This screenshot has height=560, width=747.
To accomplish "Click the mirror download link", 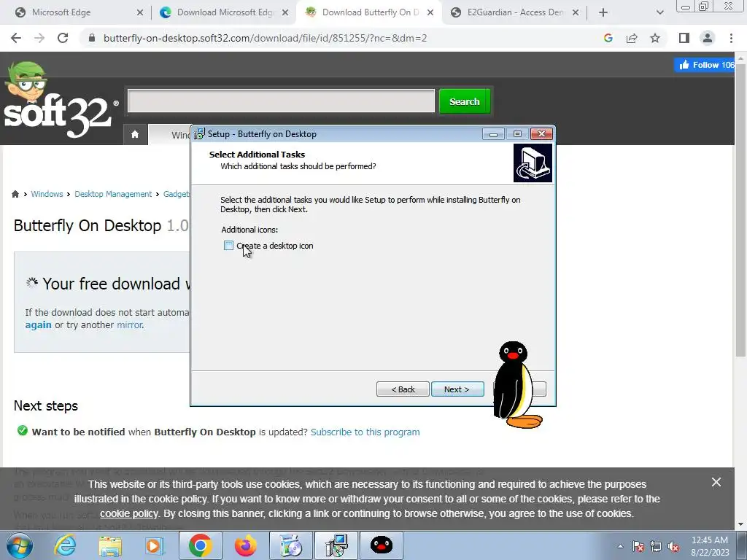I will (129, 324).
